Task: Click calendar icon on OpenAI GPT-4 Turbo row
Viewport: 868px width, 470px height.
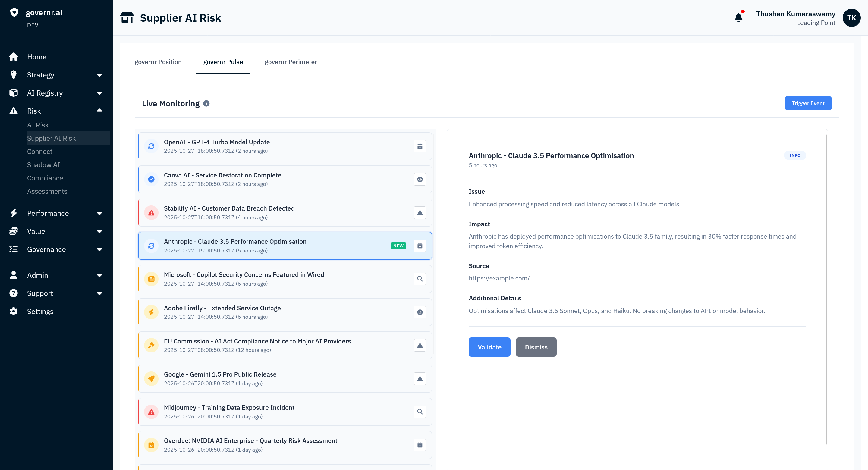Action: (420, 146)
